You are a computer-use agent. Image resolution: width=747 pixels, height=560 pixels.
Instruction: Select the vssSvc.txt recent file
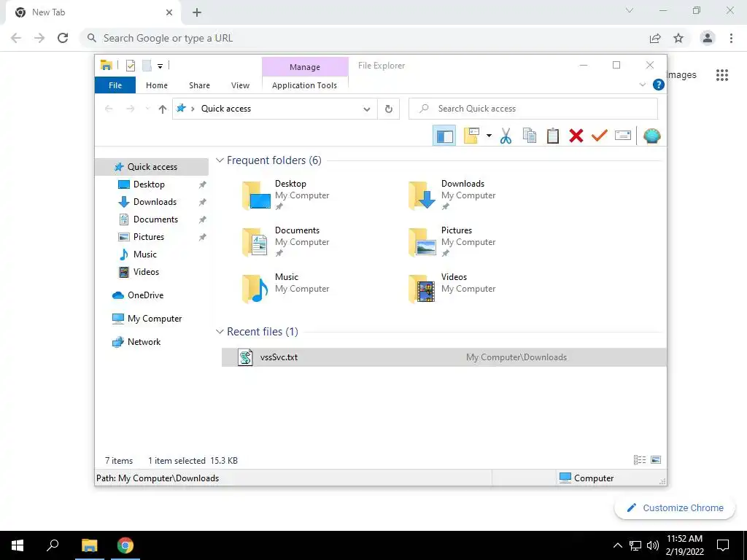click(444, 357)
